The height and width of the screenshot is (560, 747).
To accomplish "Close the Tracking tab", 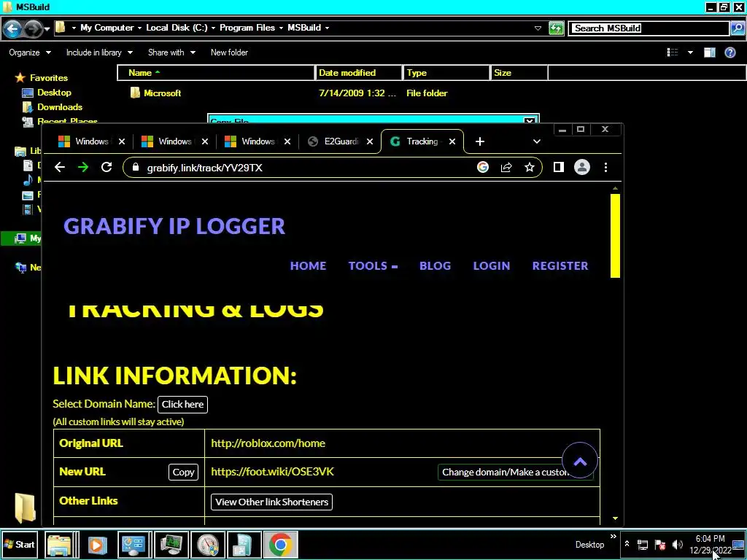I will 452,141.
